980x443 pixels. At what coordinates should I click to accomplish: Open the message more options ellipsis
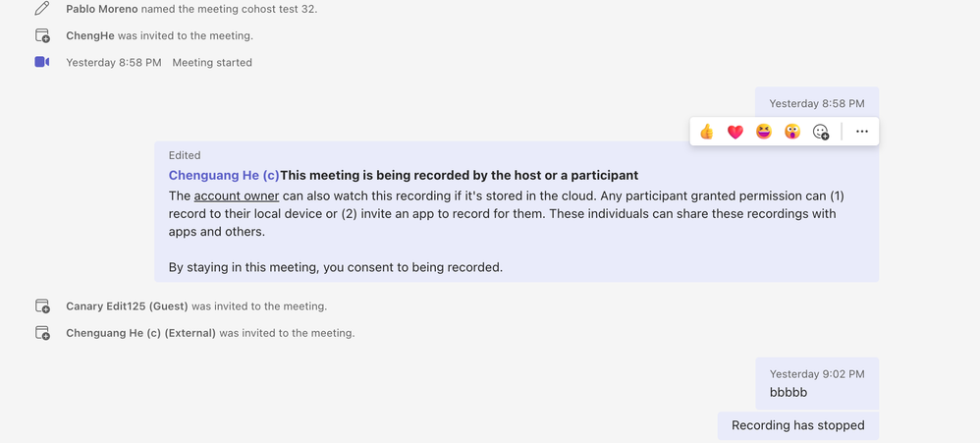pyautogui.click(x=862, y=132)
